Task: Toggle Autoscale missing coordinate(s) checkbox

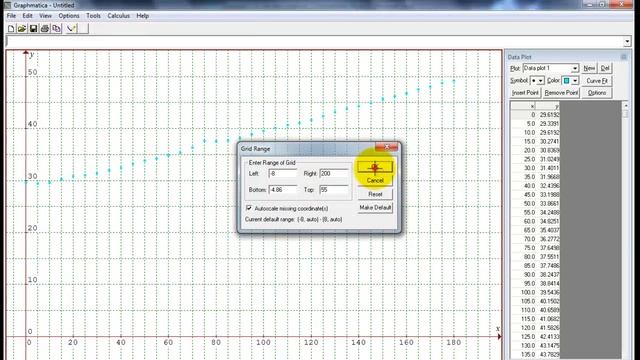Action: tap(249, 208)
